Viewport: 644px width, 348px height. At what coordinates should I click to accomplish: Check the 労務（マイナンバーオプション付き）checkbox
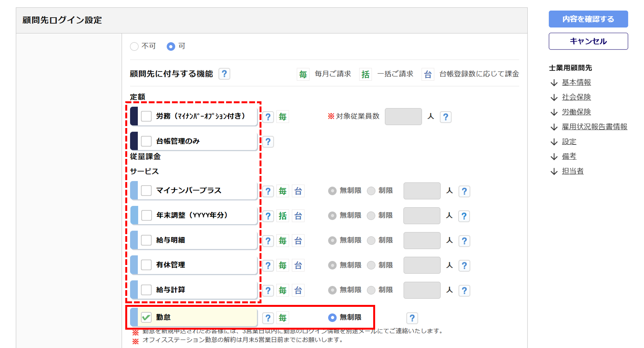pos(146,116)
